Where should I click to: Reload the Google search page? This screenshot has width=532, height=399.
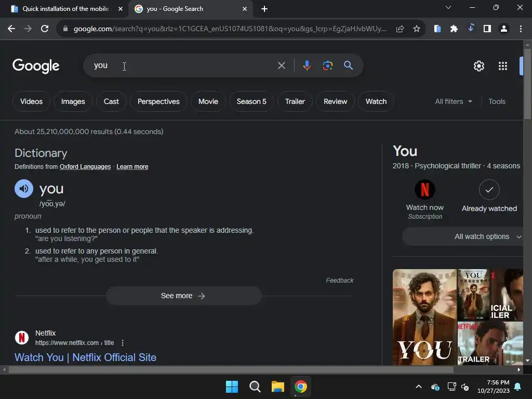coord(45,29)
